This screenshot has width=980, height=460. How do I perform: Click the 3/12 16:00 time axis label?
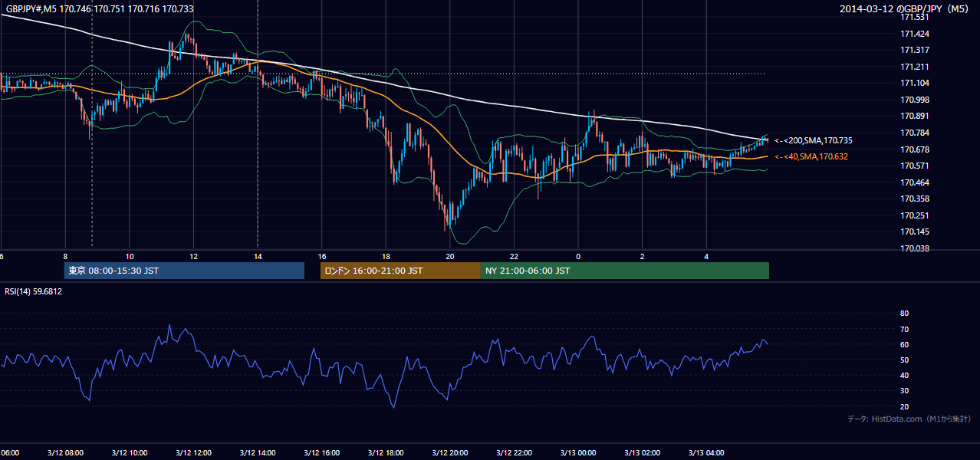(x=322, y=452)
